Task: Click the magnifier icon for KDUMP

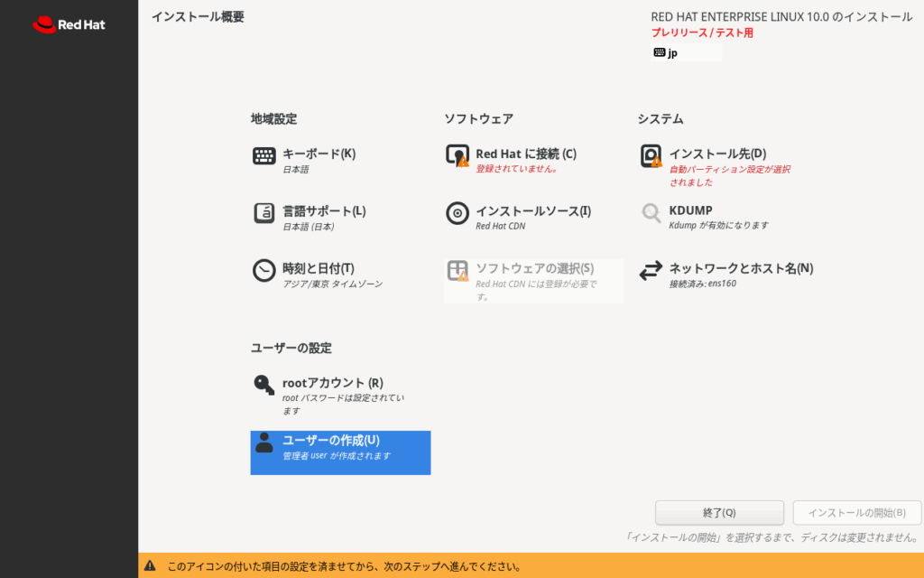Action: tap(651, 213)
